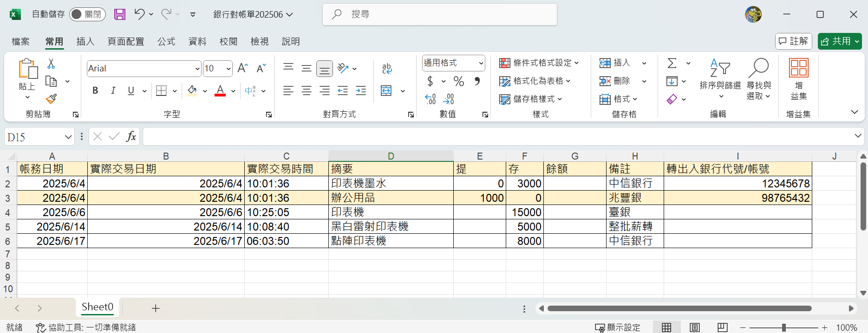The height and width of the screenshot is (333, 868).
Task: Open the 通用格式 number format dropdown
Action: 481,63
